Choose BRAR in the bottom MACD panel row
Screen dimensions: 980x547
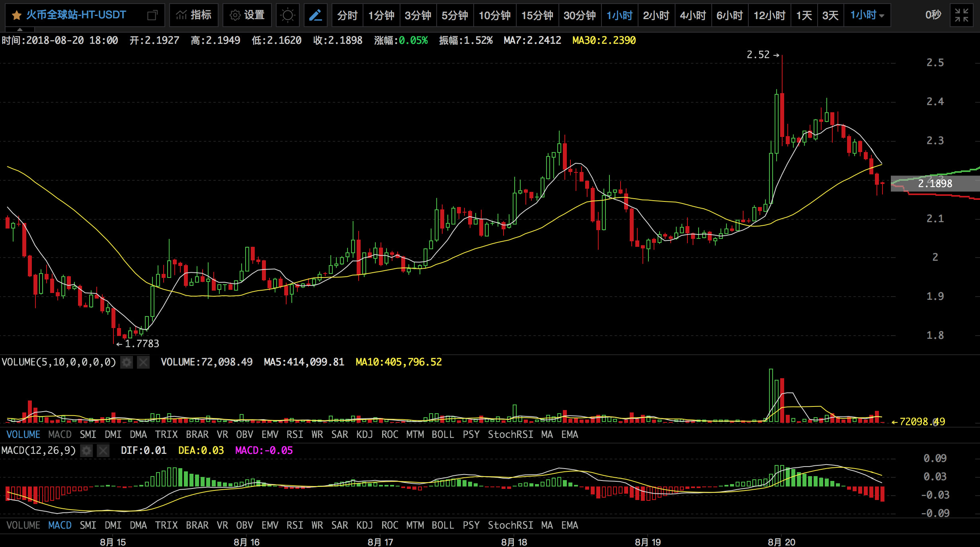(197, 525)
